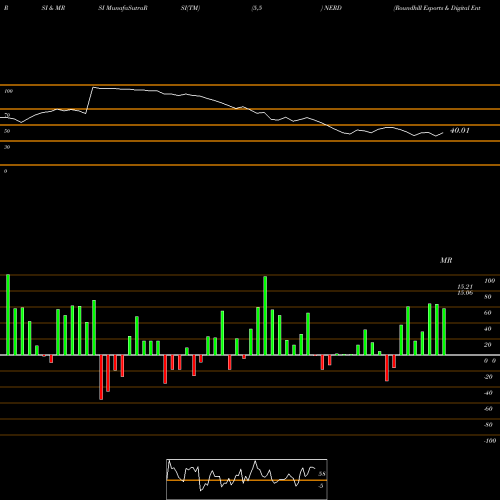Open the mini RSI thumbnail chart at bottom

tap(247, 479)
